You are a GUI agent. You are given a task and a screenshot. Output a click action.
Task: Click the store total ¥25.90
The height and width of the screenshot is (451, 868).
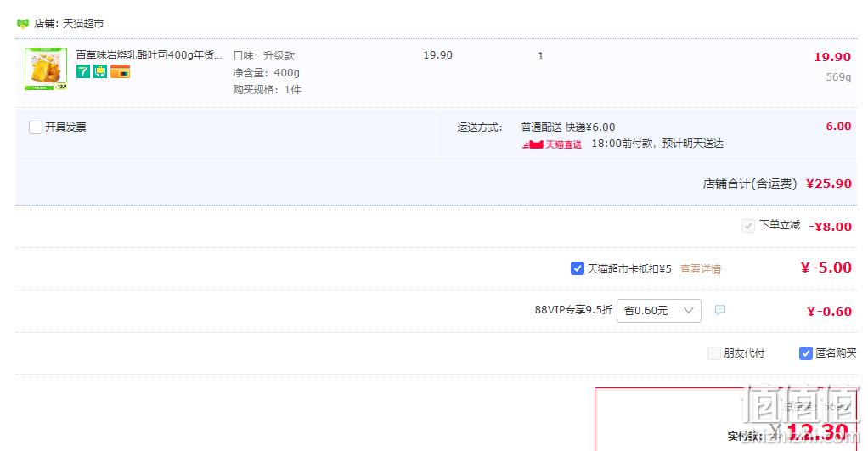click(x=829, y=183)
